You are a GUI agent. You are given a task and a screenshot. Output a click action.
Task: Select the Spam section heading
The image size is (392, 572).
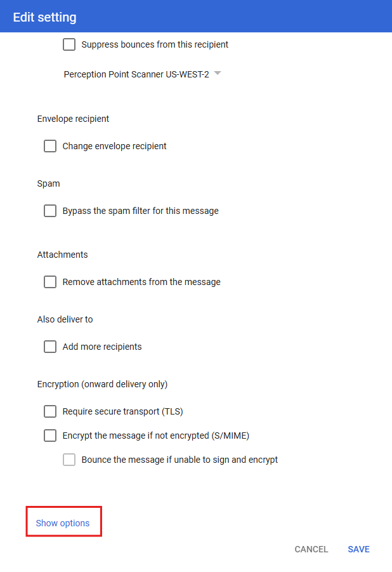point(48,183)
